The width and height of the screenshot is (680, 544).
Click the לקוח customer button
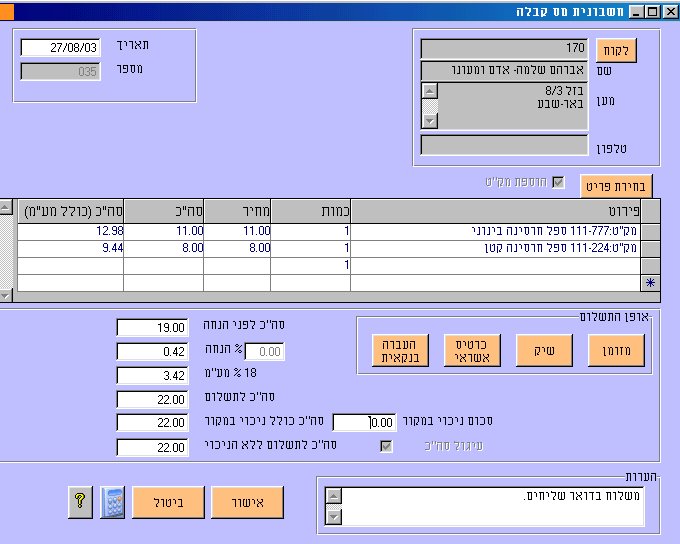[x=616, y=51]
